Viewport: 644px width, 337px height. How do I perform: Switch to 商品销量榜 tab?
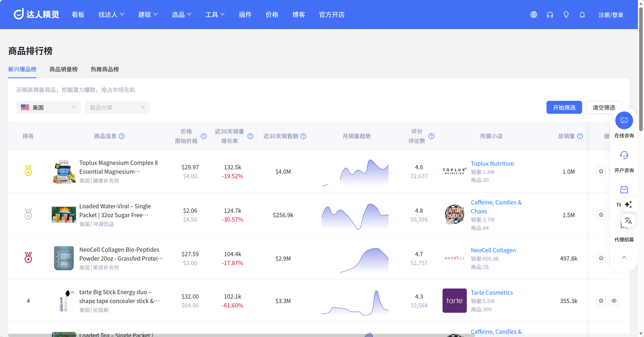63,69
